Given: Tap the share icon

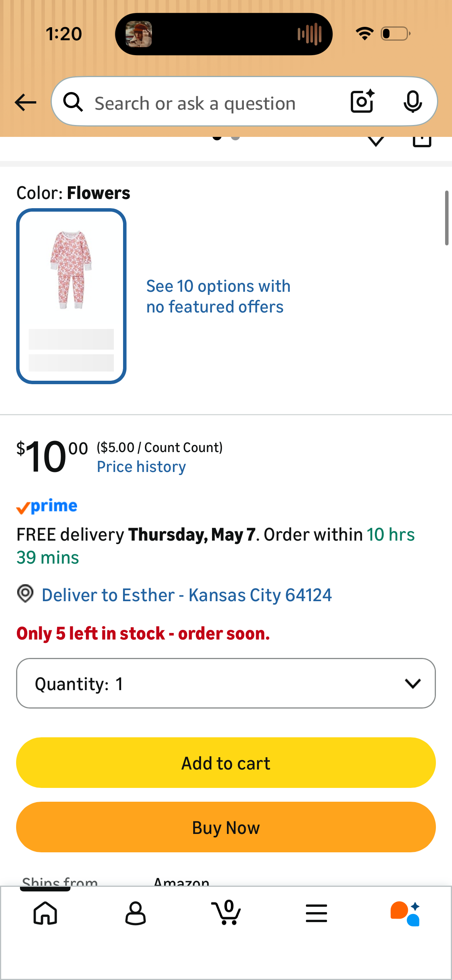Looking at the screenshot, I should pyautogui.click(x=422, y=141).
